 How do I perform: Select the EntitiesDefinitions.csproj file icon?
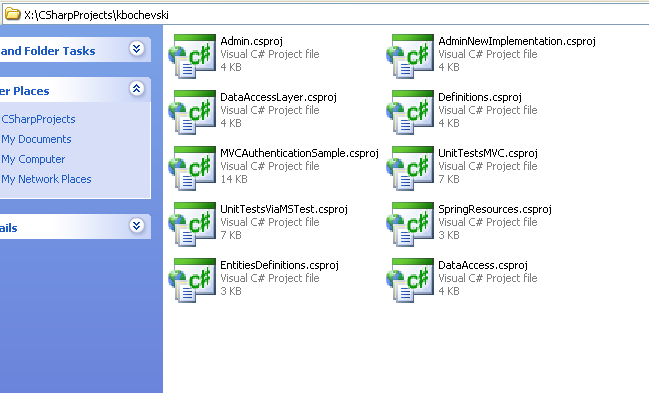(x=192, y=280)
